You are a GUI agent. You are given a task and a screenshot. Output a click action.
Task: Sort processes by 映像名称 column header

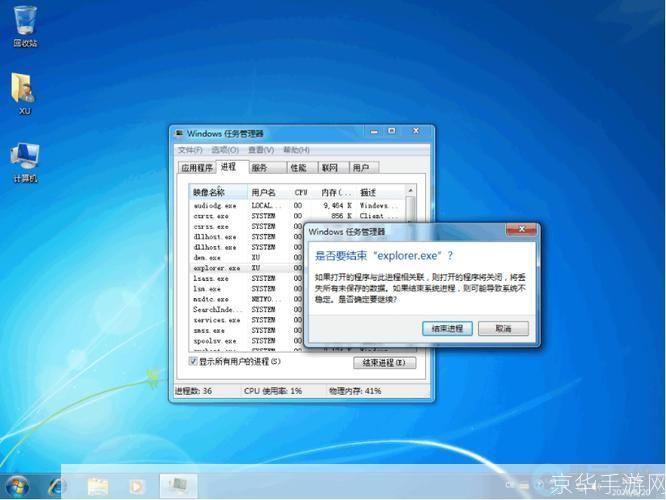coord(218,192)
